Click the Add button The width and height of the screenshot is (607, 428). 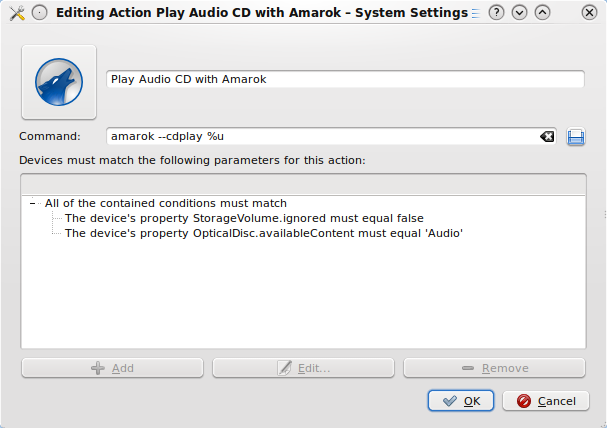click(112, 368)
